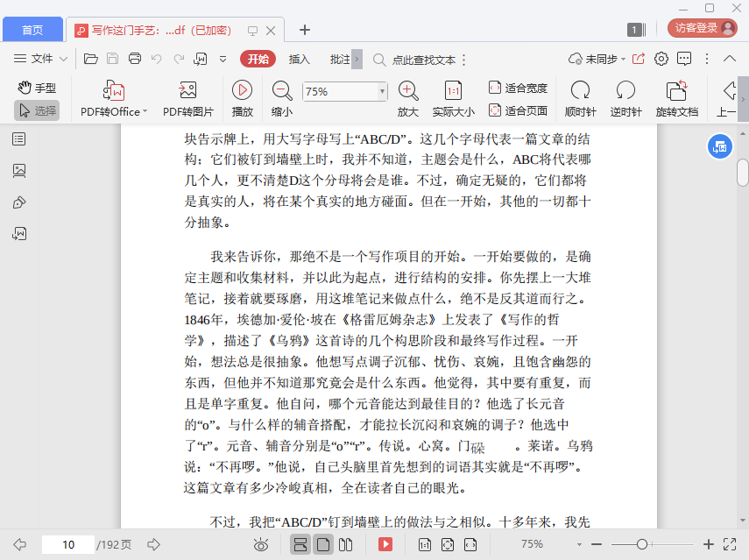Go to next page arrow
Image resolution: width=749 pixels, height=560 pixels.
click(x=153, y=544)
